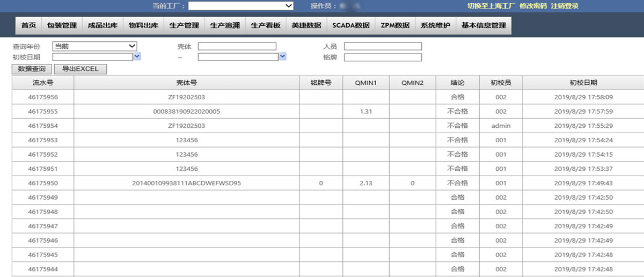Click the 流水号 column header
This screenshot has height=277, width=644.
tap(43, 83)
